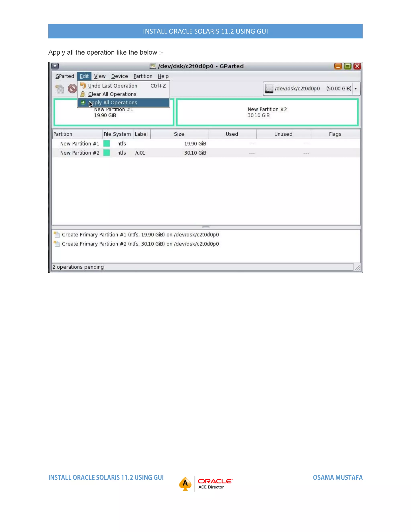Screen dimensions: 411x532
Task: Choose Clear All Operations
Action: (123, 94)
